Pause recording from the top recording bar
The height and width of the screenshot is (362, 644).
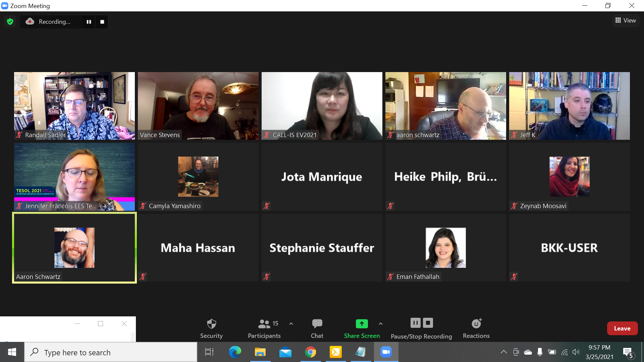tap(89, 22)
